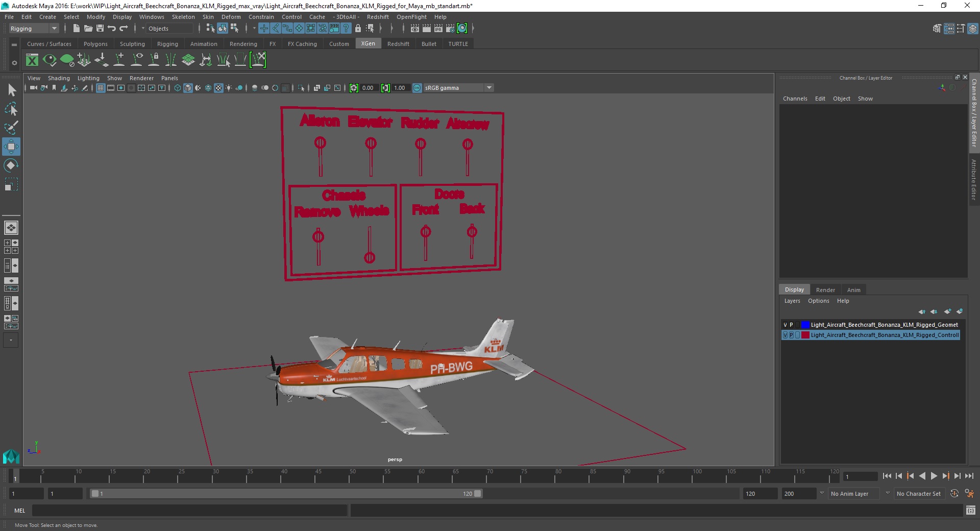Open the Constrain menu

[261, 17]
